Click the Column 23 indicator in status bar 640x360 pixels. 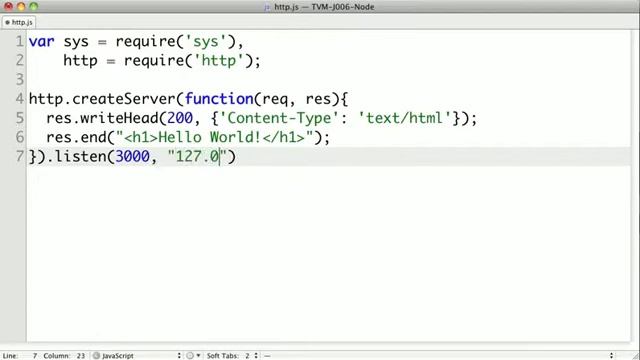coord(64,356)
